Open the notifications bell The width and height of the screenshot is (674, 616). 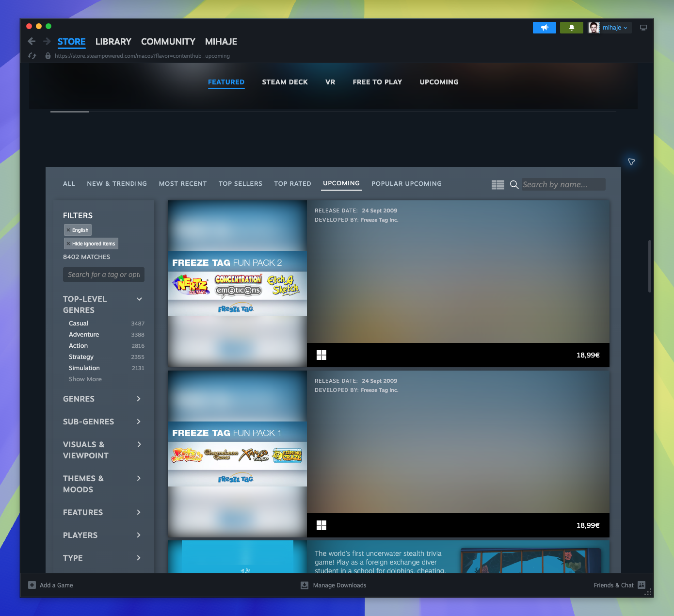572,28
